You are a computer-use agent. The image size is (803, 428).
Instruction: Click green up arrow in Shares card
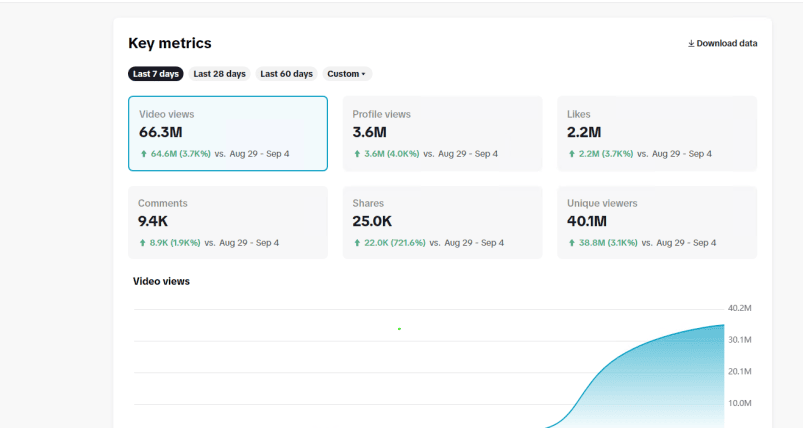(x=357, y=243)
